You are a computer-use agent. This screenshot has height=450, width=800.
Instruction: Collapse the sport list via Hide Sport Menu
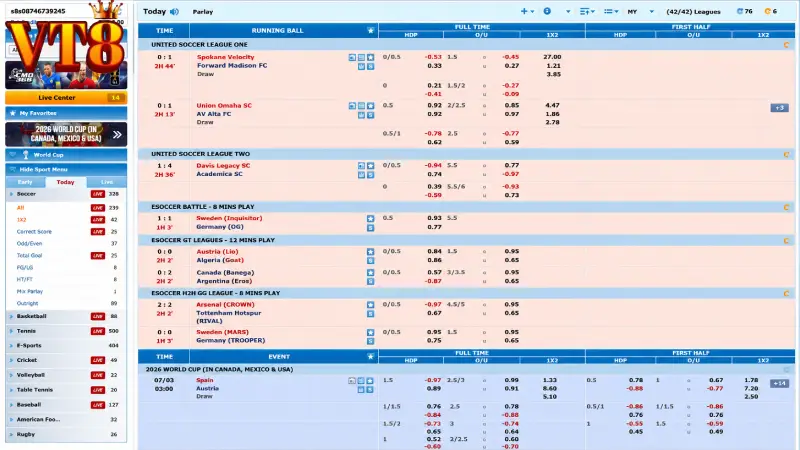pos(66,169)
